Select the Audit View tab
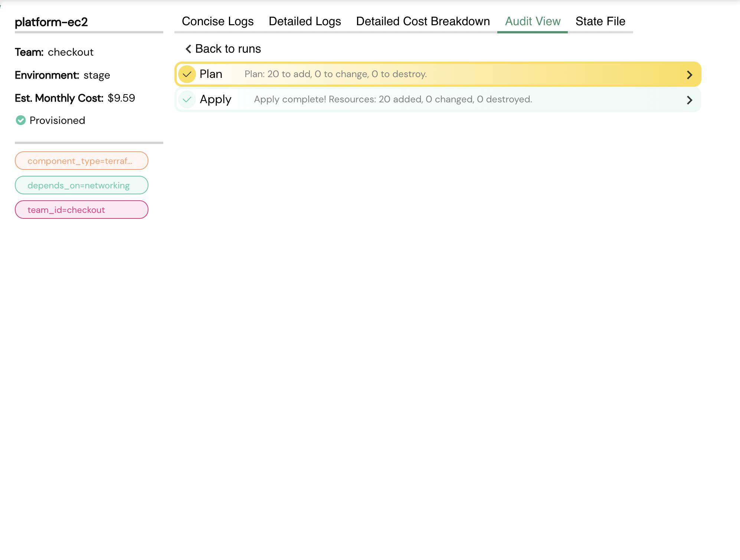Viewport: 740px width, 560px height. click(x=533, y=22)
